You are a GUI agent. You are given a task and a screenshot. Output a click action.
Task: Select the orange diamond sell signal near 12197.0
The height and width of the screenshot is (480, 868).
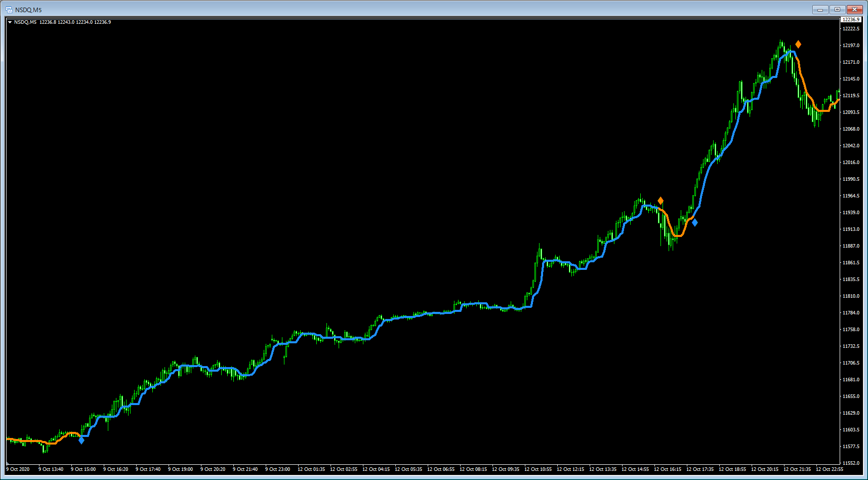click(798, 45)
